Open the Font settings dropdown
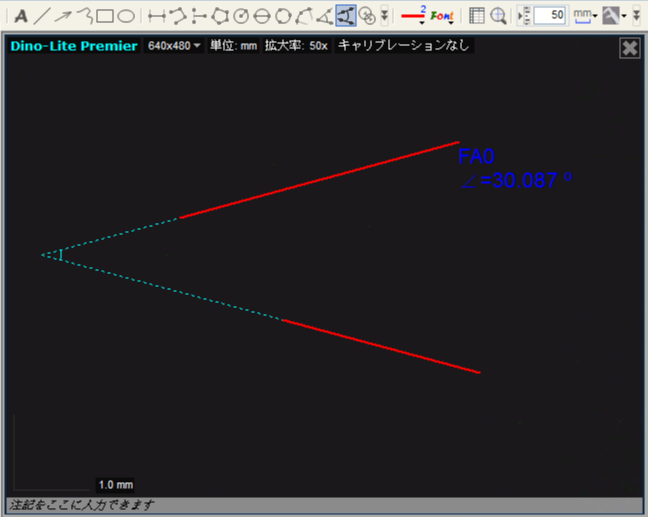 point(442,16)
